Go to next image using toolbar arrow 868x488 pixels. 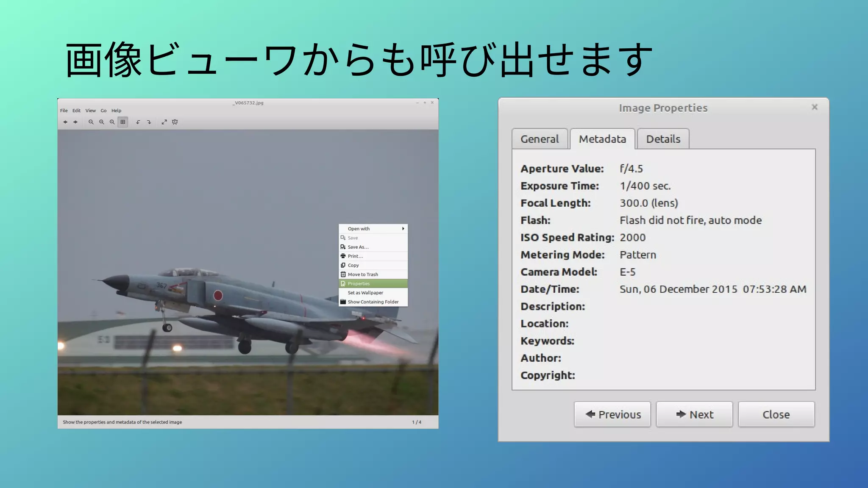coord(75,122)
